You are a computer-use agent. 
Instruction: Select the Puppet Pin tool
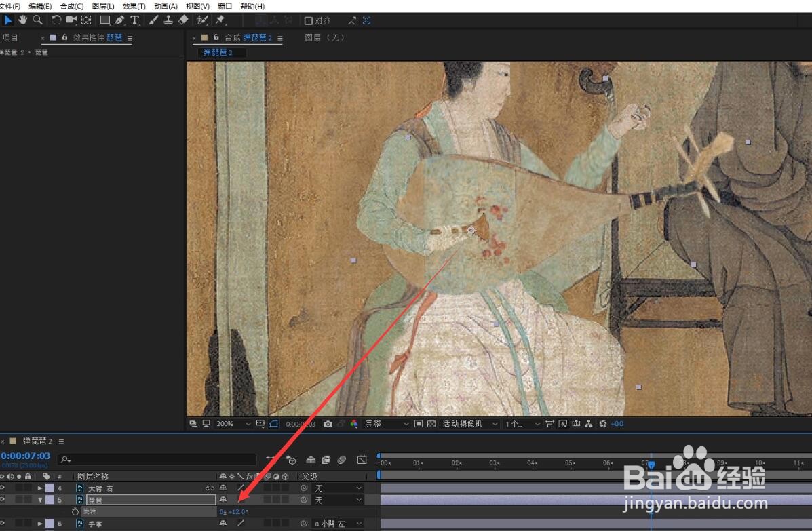[x=220, y=20]
